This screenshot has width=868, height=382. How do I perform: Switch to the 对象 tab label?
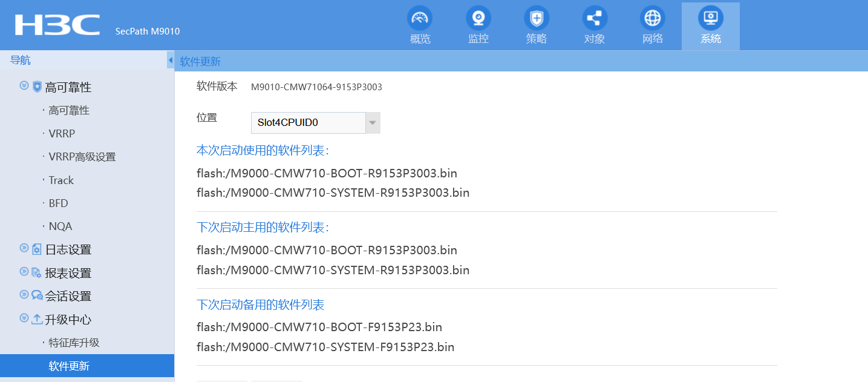point(594,39)
